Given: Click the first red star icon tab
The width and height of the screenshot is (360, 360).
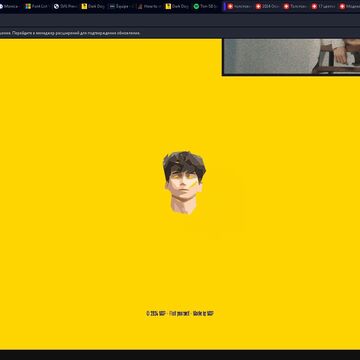Looking at the screenshot, I should point(239,6).
